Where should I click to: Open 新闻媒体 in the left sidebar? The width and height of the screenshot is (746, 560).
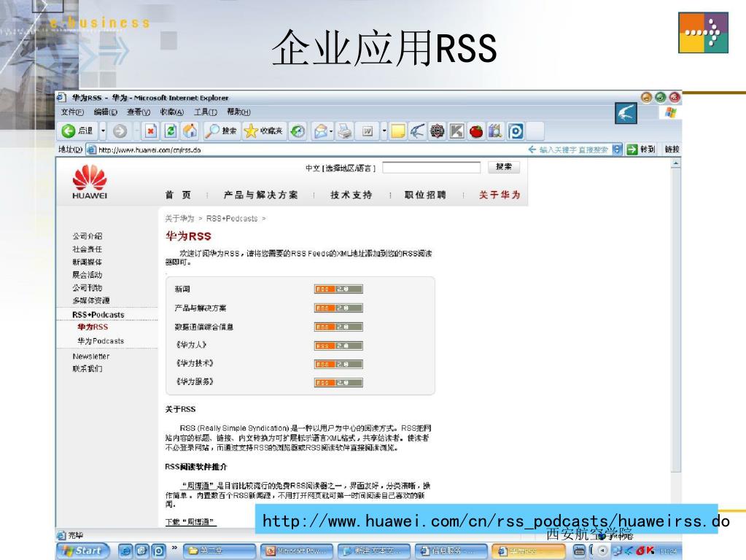pyautogui.click(x=87, y=262)
